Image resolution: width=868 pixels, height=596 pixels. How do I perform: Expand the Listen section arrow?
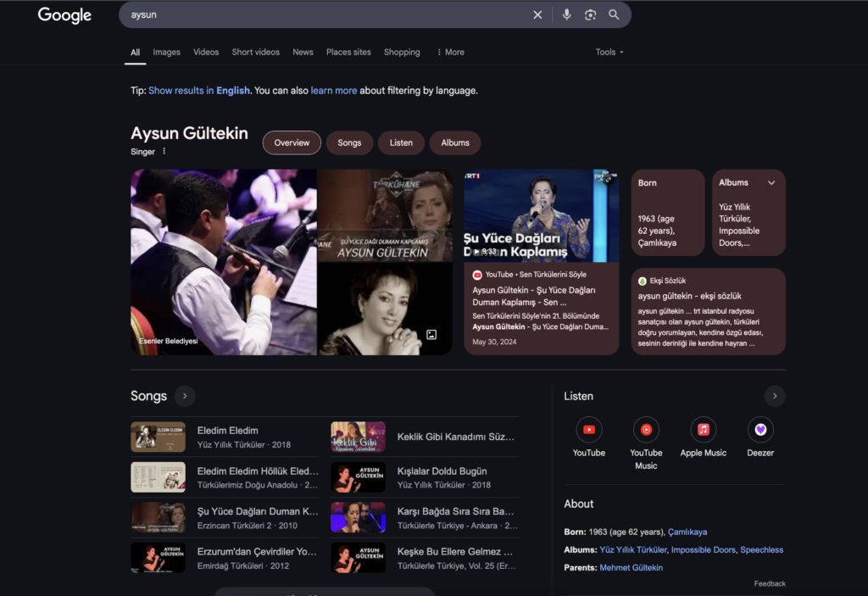click(775, 396)
